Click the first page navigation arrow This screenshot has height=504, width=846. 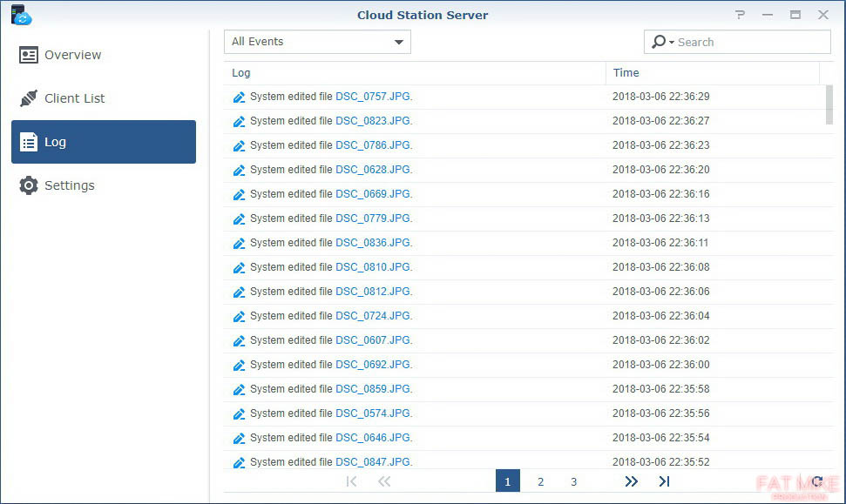coord(351,481)
